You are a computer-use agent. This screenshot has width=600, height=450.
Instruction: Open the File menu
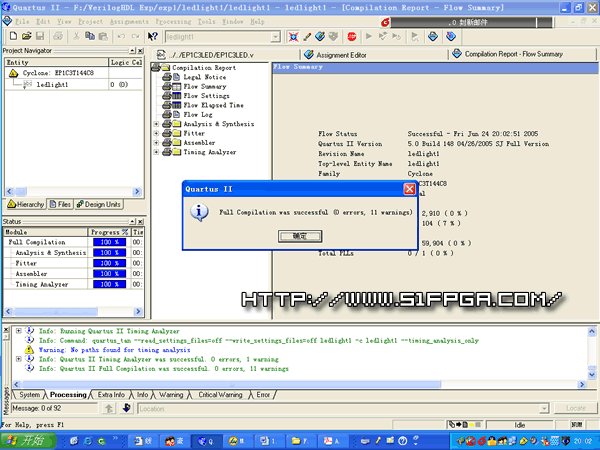(22, 22)
